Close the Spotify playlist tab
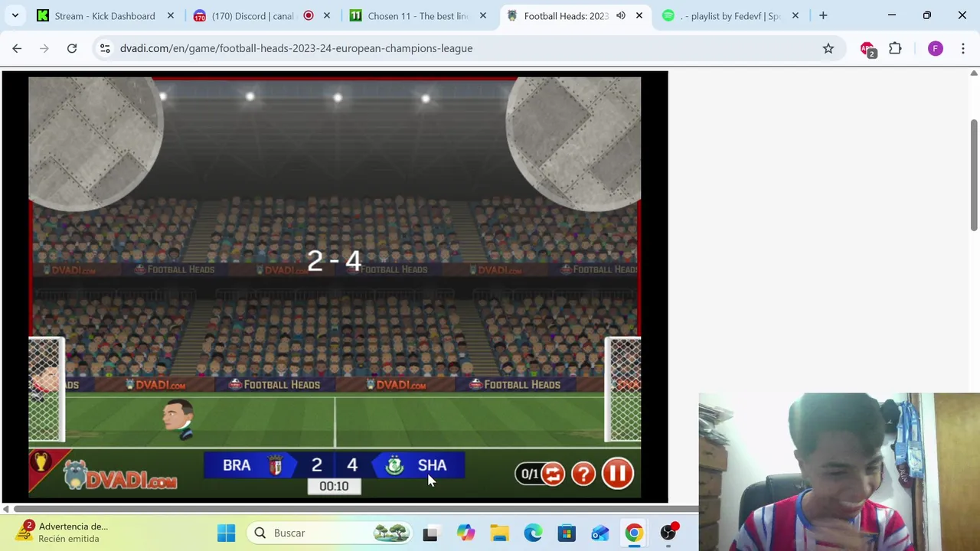The image size is (980, 551). pyautogui.click(x=795, y=15)
